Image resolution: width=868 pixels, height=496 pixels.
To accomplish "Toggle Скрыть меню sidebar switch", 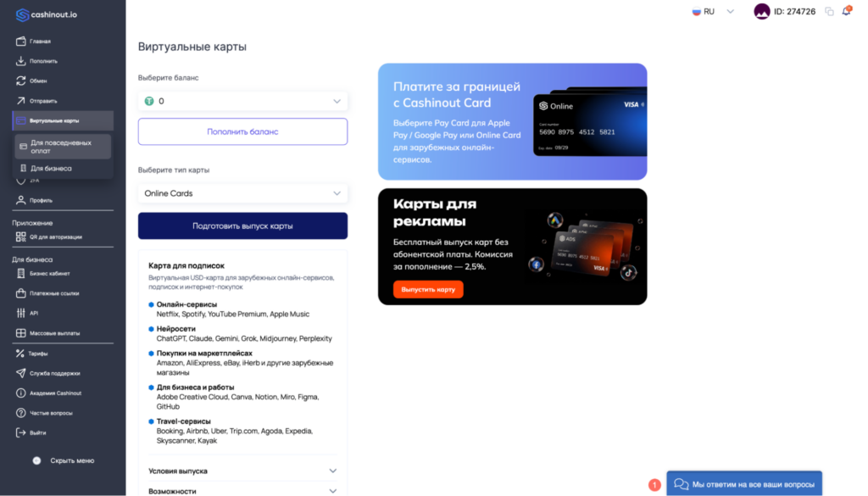I will coord(36,460).
